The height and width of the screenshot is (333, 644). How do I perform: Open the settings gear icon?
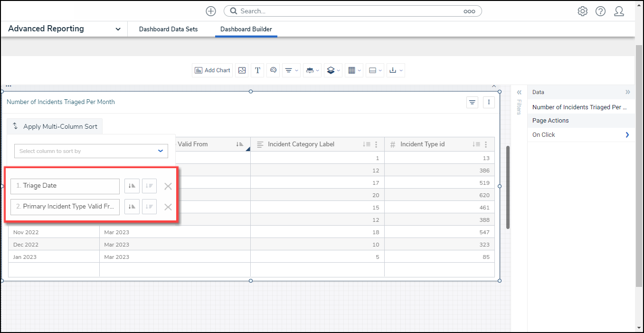[582, 11]
